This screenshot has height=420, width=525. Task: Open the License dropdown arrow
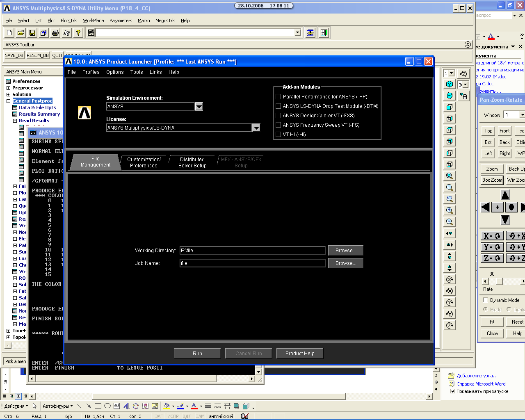(x=256, y=128)
